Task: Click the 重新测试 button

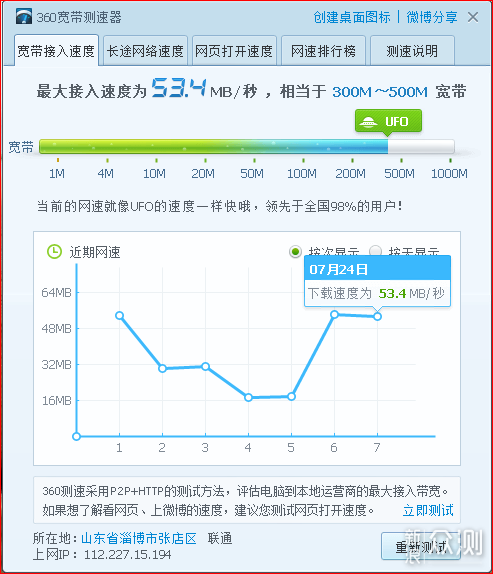Action: (x=420, y=547)
